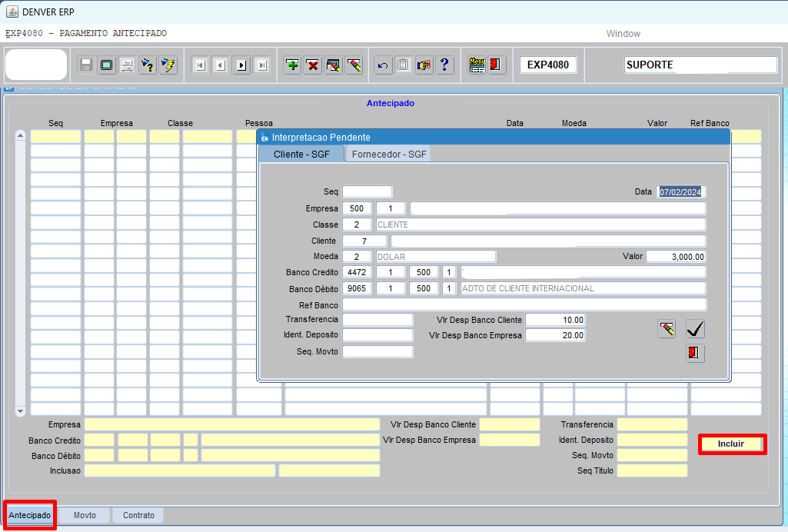Click the clear block eraser icon
Viewport: 788px width, 532px height.
coord(333,65)
